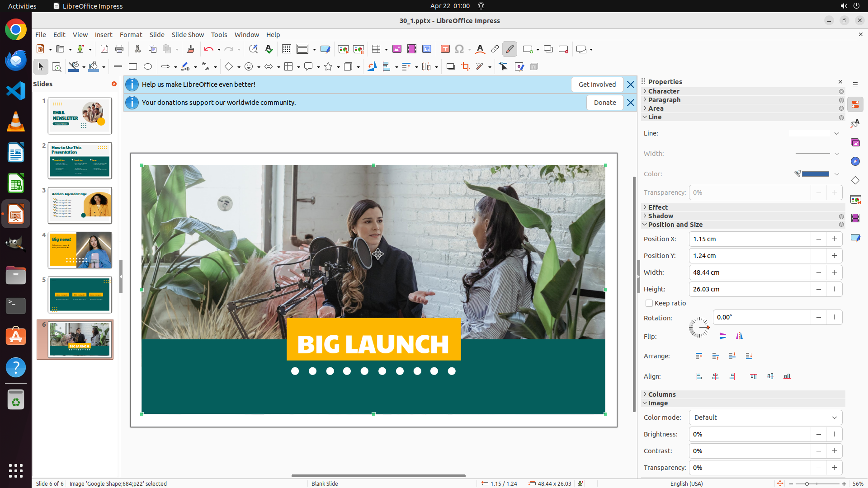The height and width of the screenshot is (488, 868).
Task: Enable the Keep ratio checkbox
Action: [649, 303]
